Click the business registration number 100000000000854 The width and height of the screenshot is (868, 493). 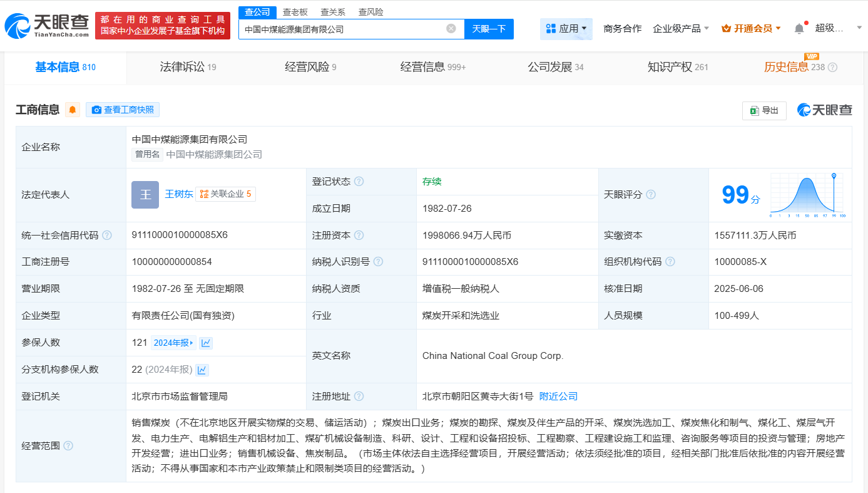point(172,262)
